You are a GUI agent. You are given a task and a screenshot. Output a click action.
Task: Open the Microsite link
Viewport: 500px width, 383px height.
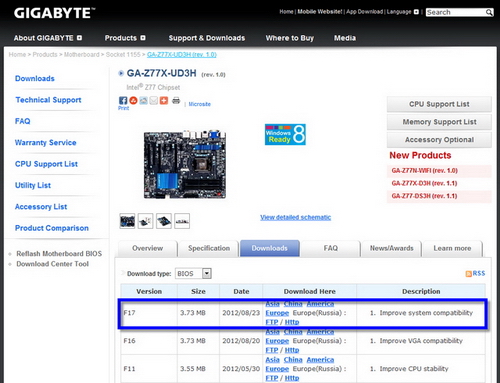pos(200,104)
